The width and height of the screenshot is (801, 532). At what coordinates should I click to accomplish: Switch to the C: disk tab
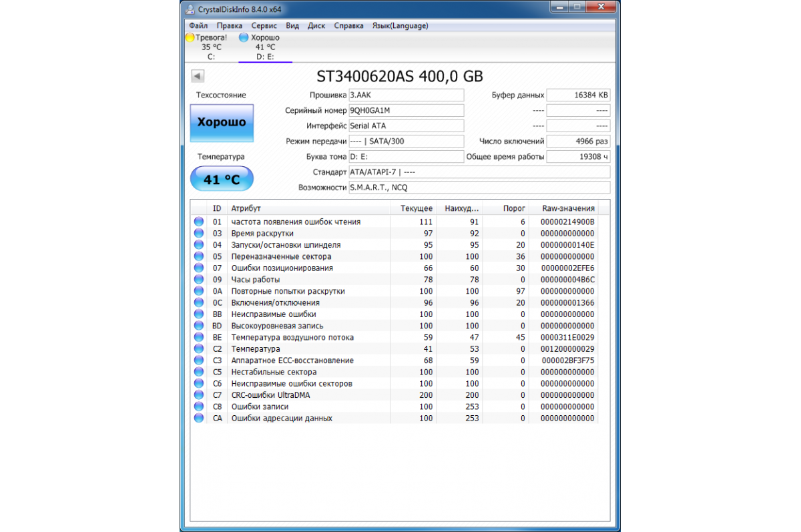point(211,47)
